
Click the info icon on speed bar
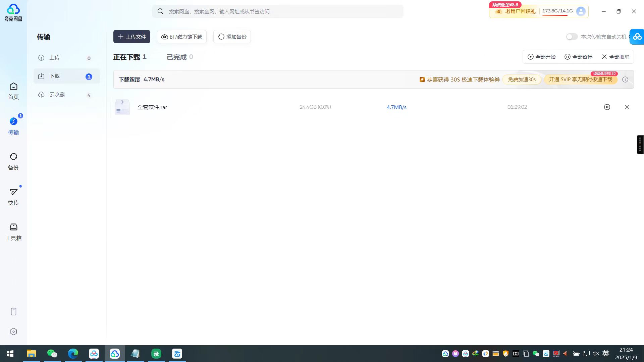[625, 80]
